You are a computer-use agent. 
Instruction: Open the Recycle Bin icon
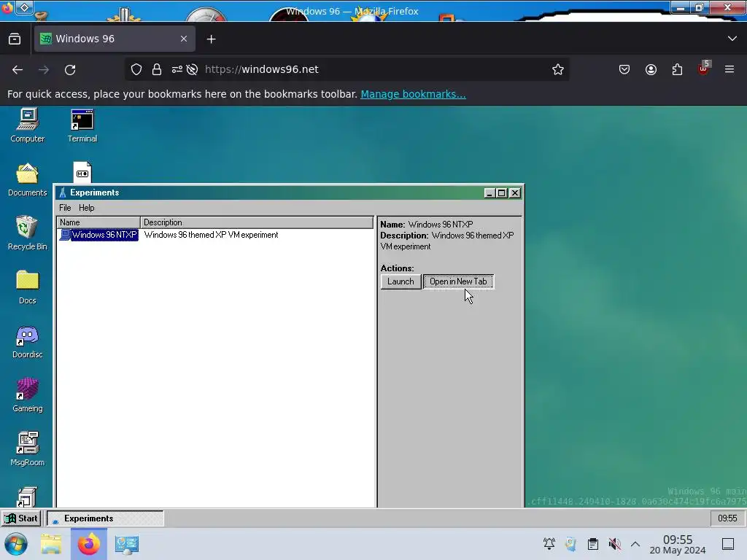click(x=28, y=233)
